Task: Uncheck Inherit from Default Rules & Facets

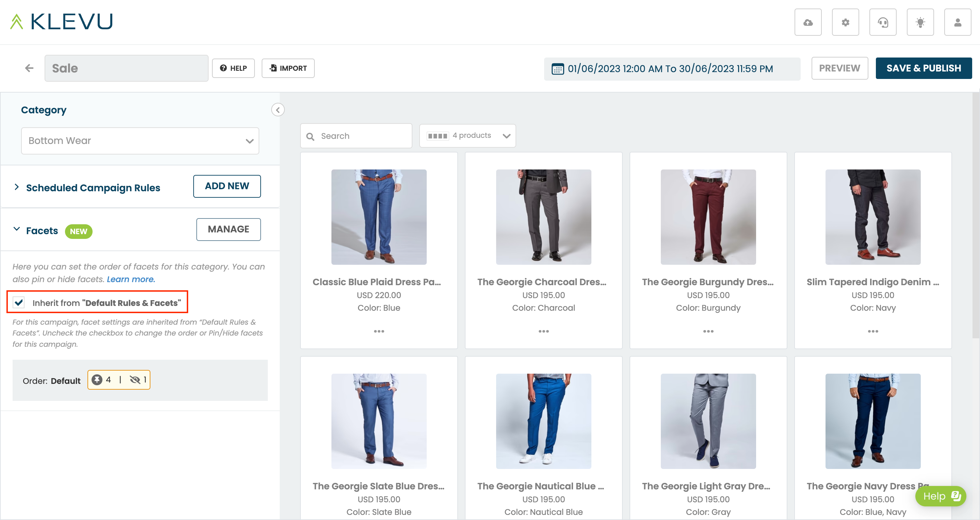Action: click(x=19, y=303)
